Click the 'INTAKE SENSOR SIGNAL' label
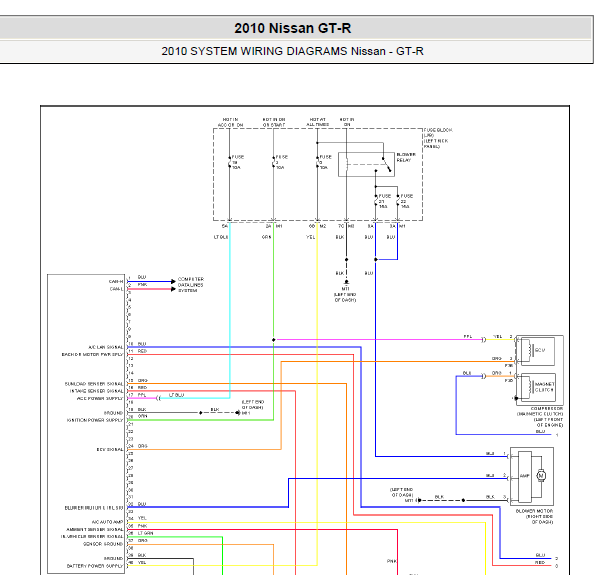Image resolution: width=600 pixels, height=575 pixels. [x=96, y=391]
